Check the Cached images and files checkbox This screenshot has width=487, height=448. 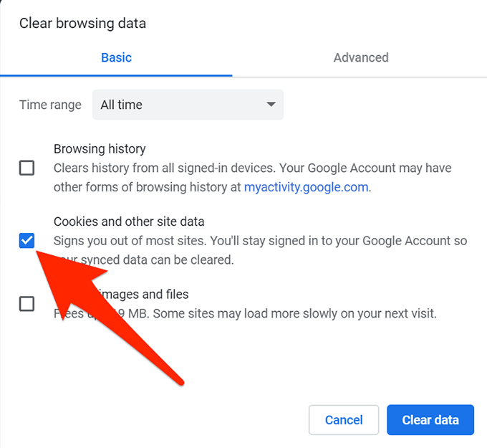pos(26,304)
